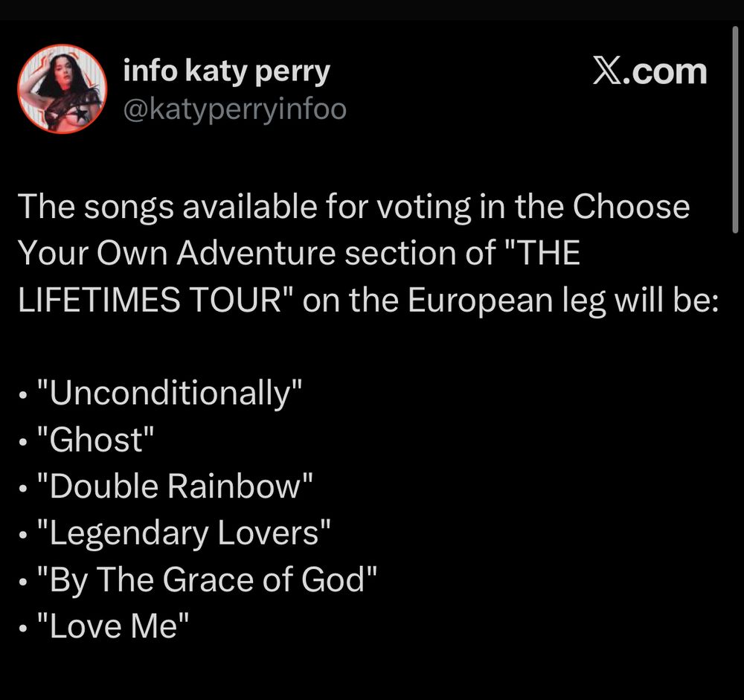Click the bullet dot before "Ghost"
The width and height of the screenshot is (744, 700).
22,442
